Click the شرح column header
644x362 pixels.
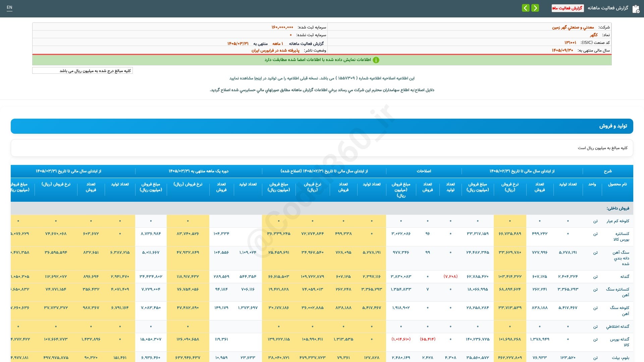click(x=608, y=171)
